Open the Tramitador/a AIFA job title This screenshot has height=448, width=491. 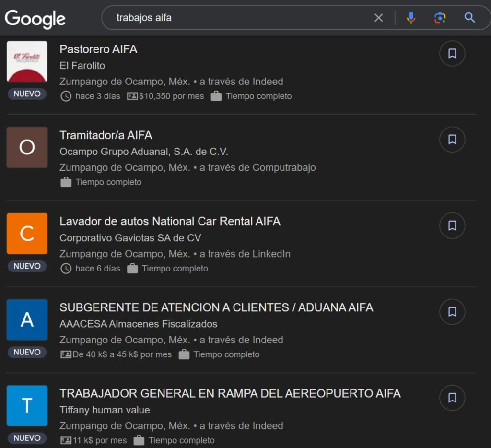click(106, 135)
